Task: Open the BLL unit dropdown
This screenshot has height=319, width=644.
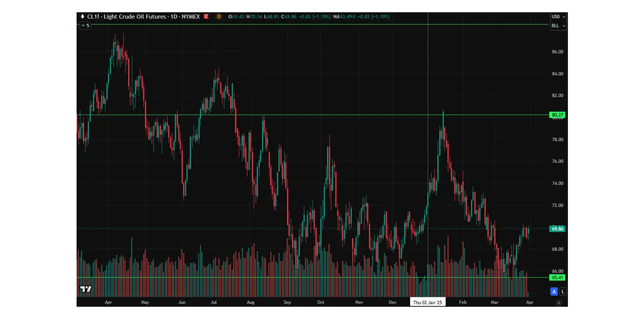Action: [x=558, y=26]
